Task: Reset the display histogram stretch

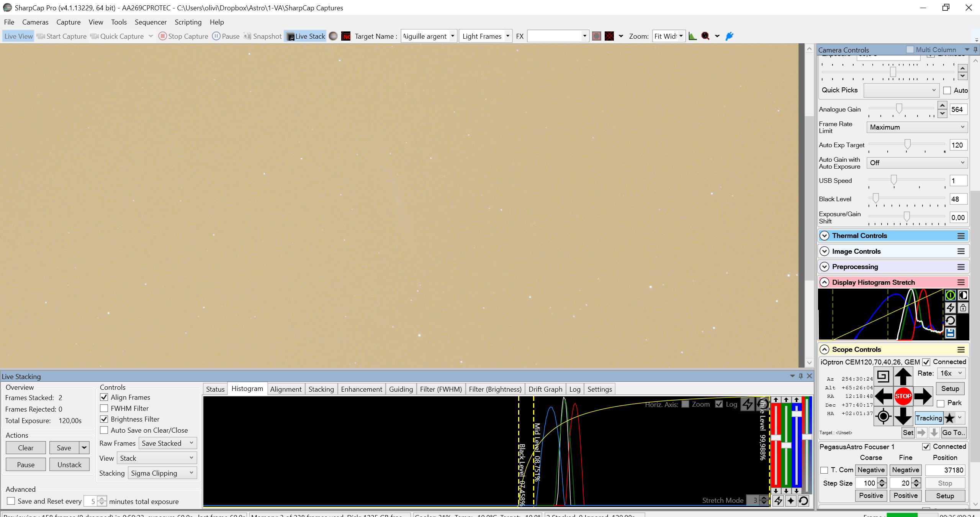Action: [x=950, y=320]
